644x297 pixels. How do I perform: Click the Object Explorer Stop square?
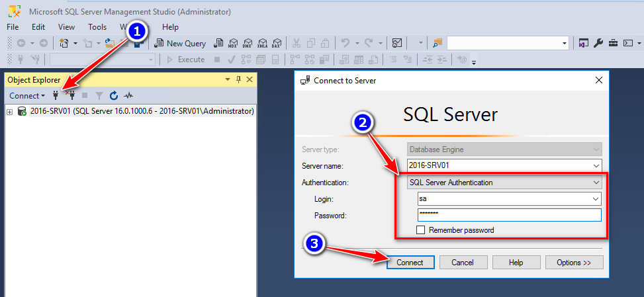(85, 95)
